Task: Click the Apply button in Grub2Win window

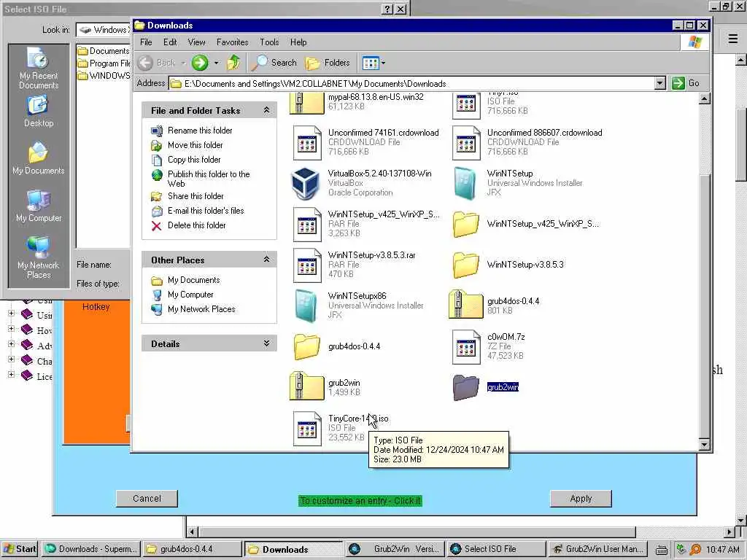Action: 581,499
